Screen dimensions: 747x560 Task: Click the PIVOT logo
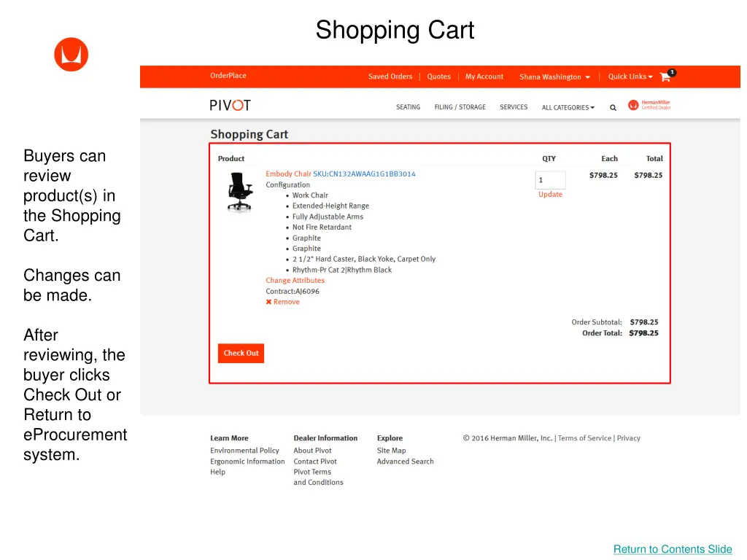pyautogui.click(x=230, y=105)
